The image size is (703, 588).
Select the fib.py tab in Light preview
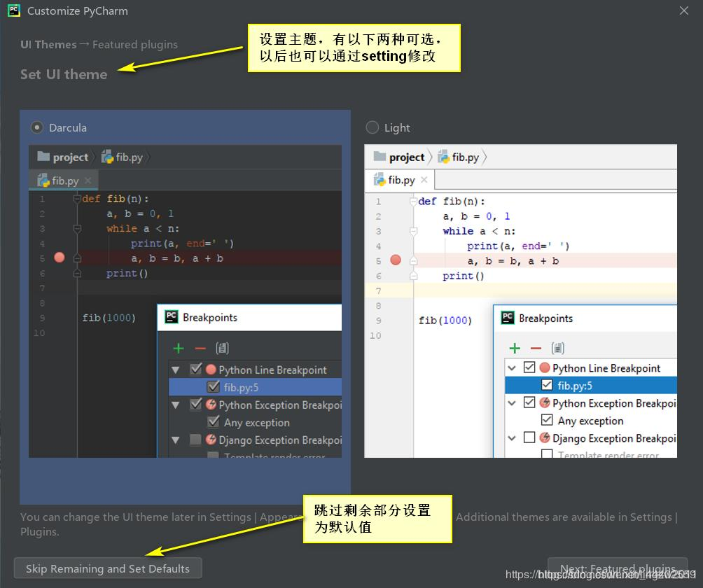(400, 180)
